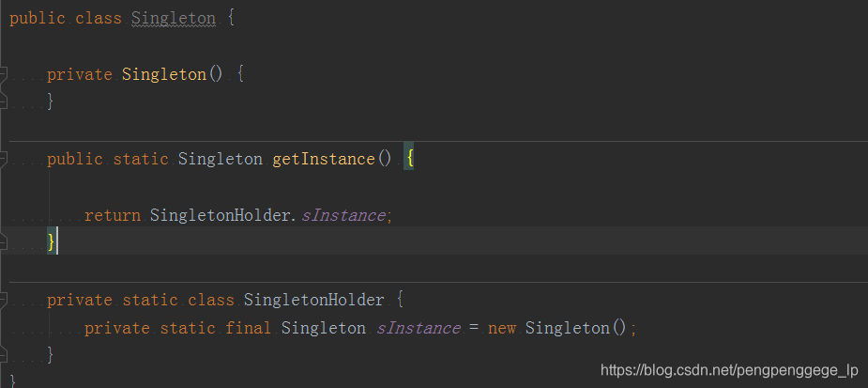Click the 'class' keyword on the first line

point(99,18)
